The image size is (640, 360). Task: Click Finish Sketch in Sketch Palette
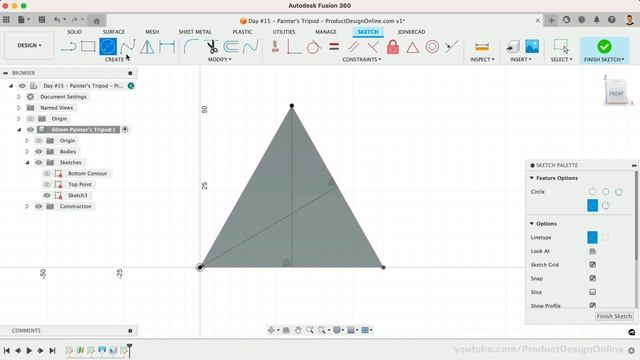click(x=614, y=316)
